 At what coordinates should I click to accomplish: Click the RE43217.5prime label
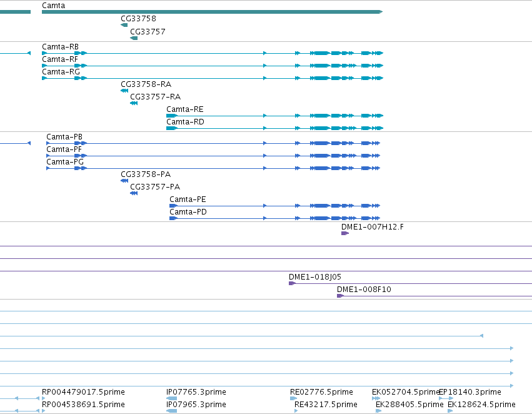pos(326,405)
